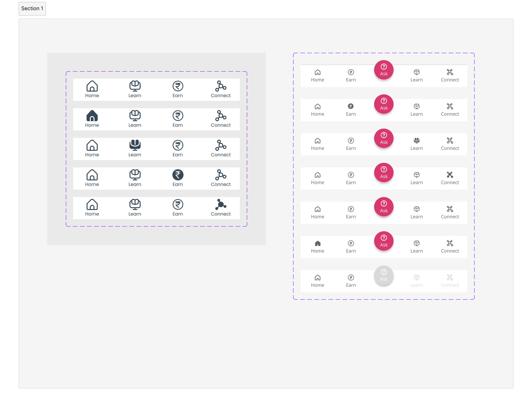This screenshot has height=407, width=532.
Task: Click filled Connect icon in right Ask navbars
Action: (450, 175)
